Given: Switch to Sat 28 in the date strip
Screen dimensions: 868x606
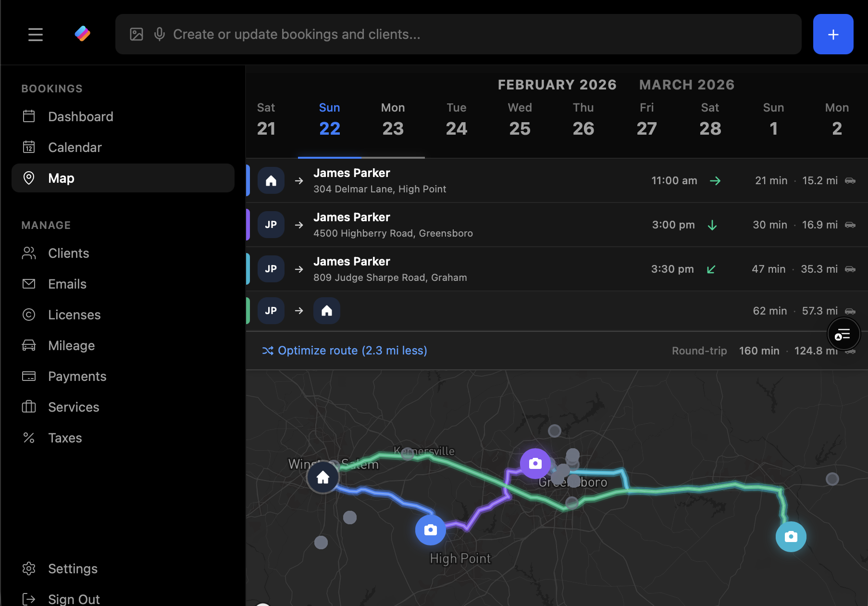Looking at the screenshot, I should point(710,120).
